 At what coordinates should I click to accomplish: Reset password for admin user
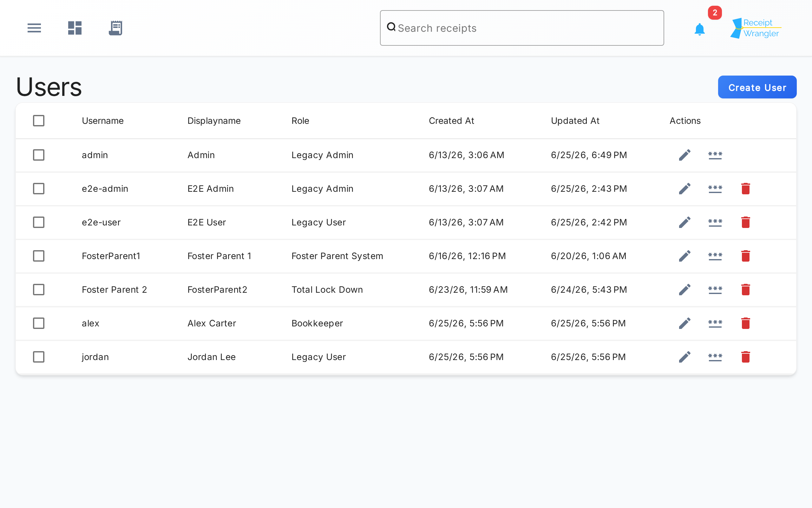pyautogui.click(x=715, y=155)
